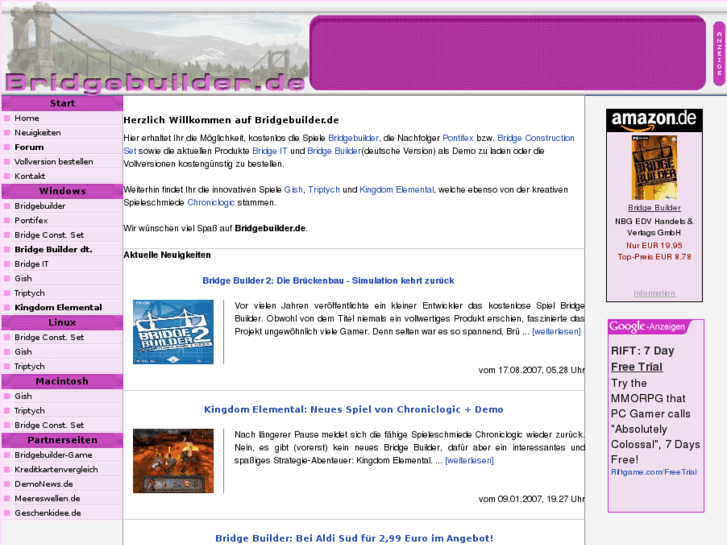
Task: Visit Geschenkidee.de partner link
Action: coord(48,513)
